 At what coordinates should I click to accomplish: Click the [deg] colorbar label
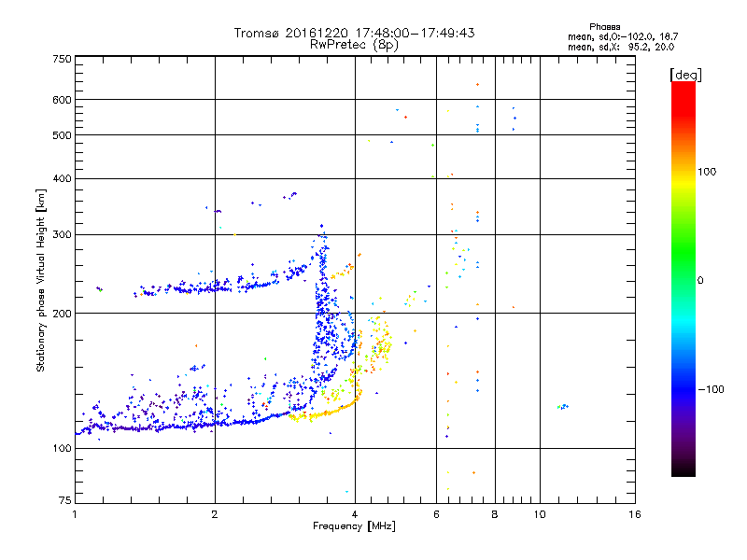(685, 74)
